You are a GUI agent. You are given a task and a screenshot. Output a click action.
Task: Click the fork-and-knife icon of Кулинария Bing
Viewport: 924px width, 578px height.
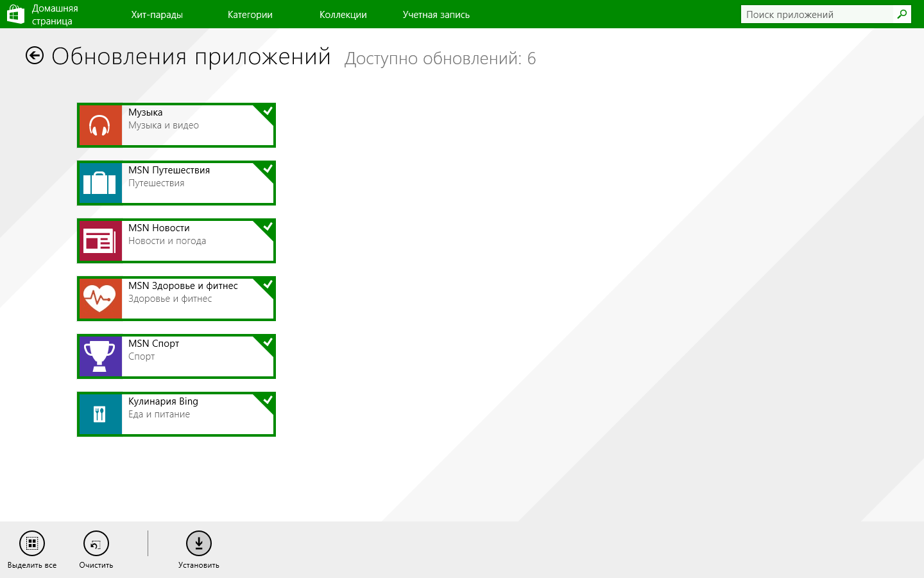click(x=99, y=414)
